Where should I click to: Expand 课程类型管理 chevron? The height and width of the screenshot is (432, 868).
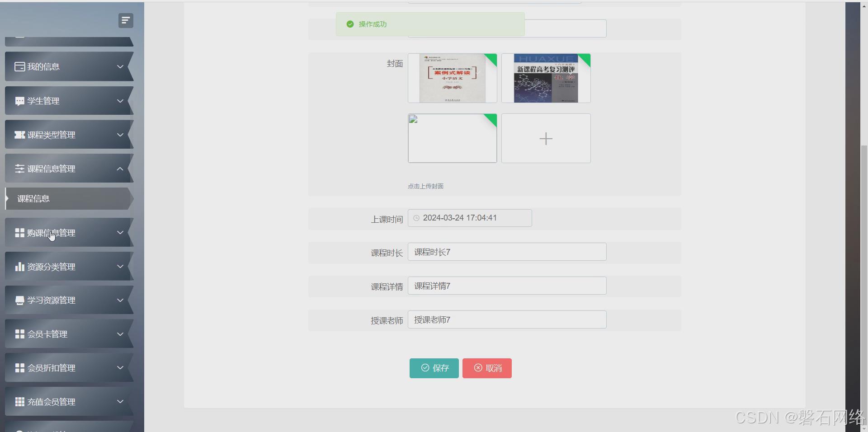coord(120,135)
